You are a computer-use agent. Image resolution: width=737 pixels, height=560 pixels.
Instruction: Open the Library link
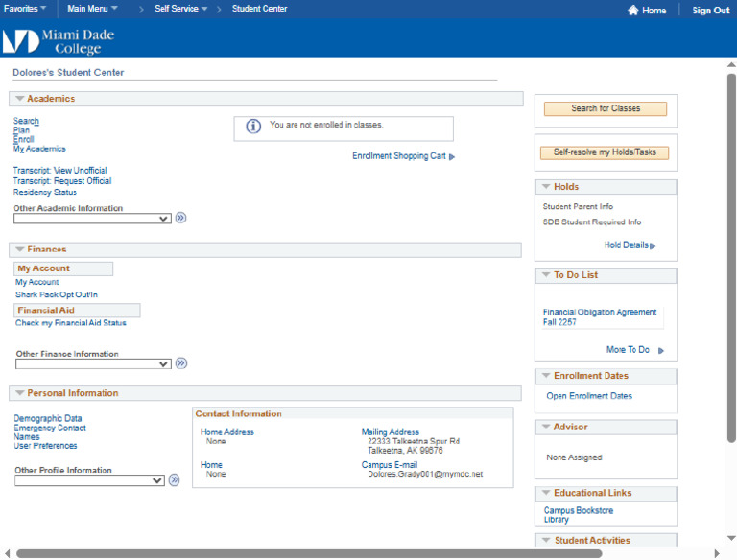pos(557,520)
